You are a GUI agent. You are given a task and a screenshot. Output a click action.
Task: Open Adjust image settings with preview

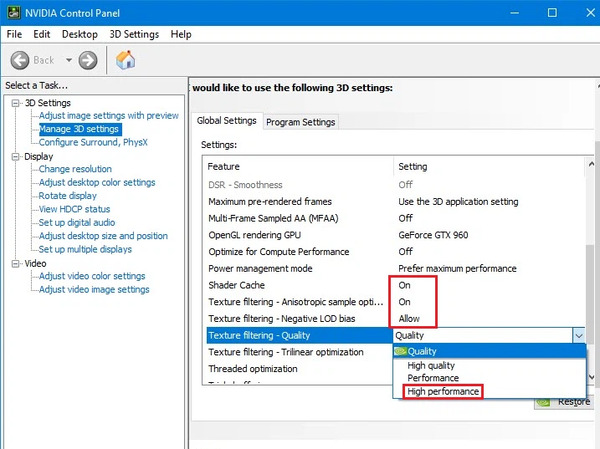pyautogui.click(x=109, y=116)
